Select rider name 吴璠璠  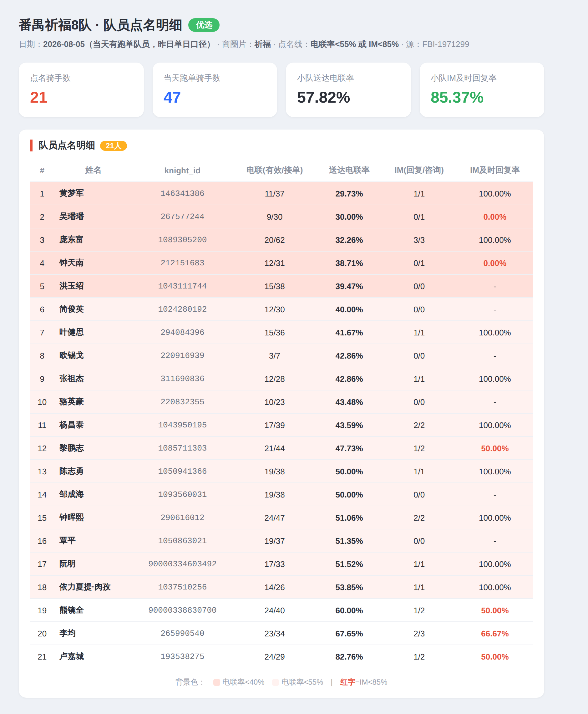[x=72, y=217]
